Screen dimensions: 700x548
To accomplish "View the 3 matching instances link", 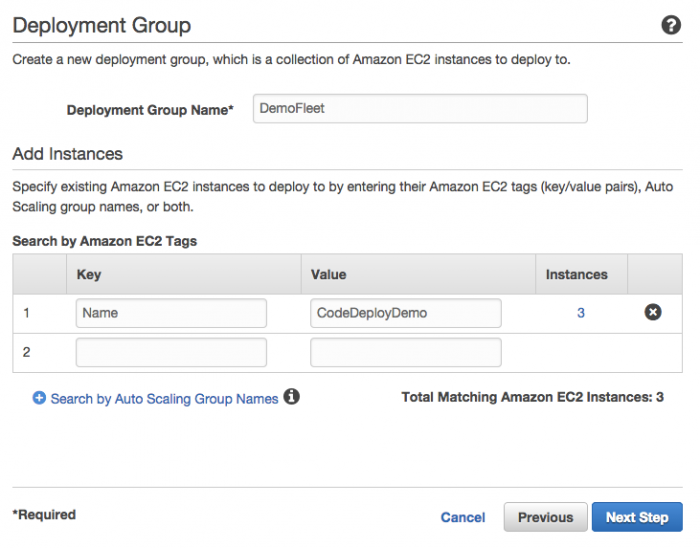I will click(x=580, y=313).
